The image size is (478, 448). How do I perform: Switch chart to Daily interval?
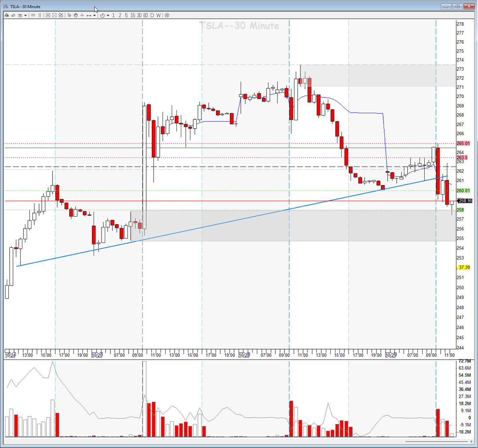coord(152,15)
